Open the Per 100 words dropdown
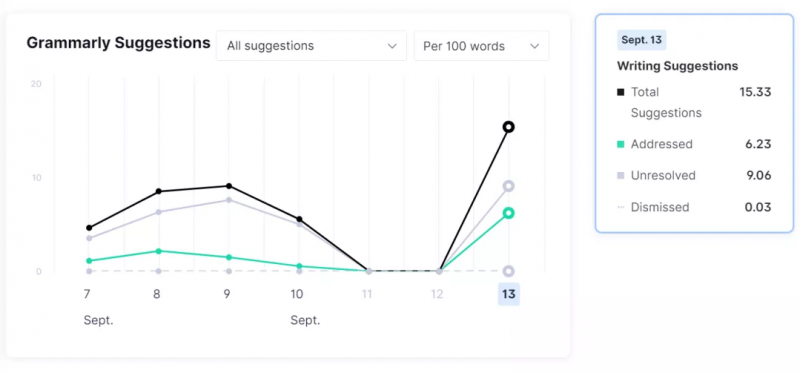 click(482, 46)
